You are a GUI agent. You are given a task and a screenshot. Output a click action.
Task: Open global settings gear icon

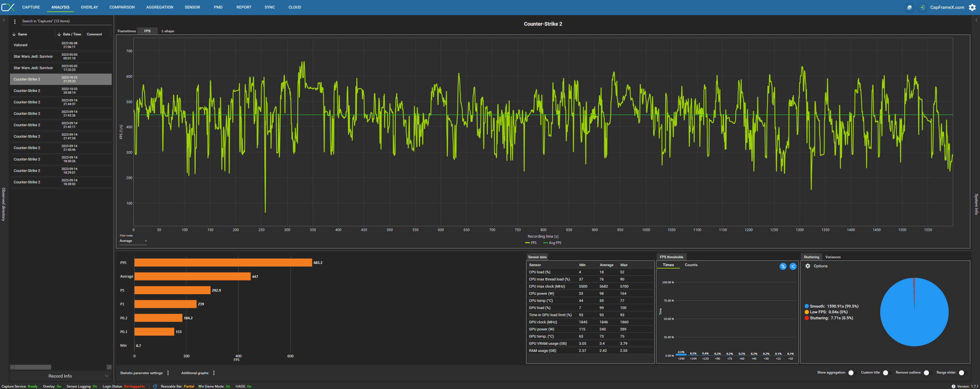(x=972, y=7)
